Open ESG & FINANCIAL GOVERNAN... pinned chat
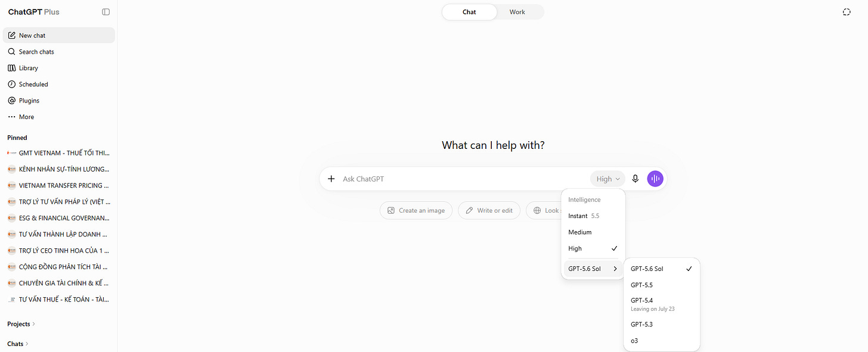The width and height of the screenshot is (868, 352). [58, 218]
